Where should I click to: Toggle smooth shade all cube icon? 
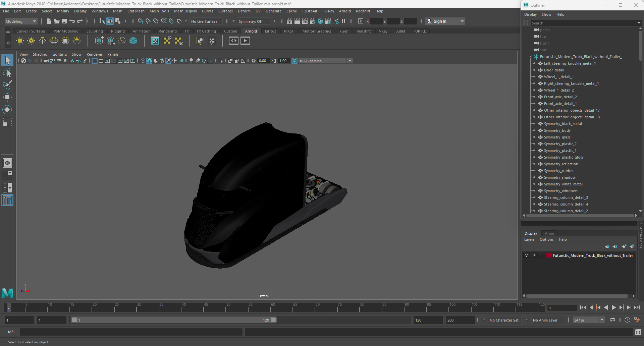[x=150, y=61]
